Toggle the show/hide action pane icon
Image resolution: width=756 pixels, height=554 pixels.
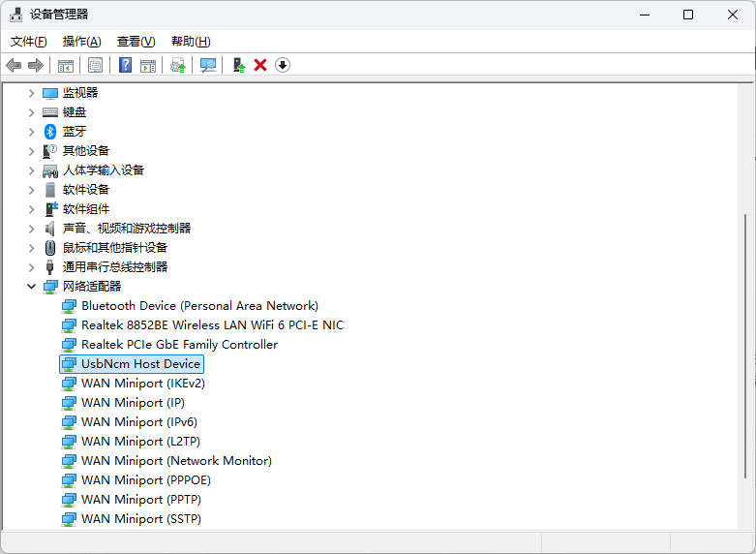(148, 65)
